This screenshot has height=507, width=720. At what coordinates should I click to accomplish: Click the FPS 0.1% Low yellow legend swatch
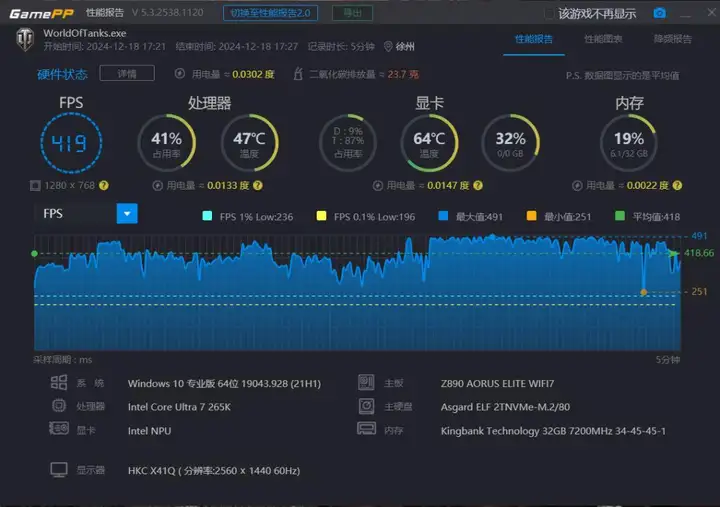coord(321,216)
